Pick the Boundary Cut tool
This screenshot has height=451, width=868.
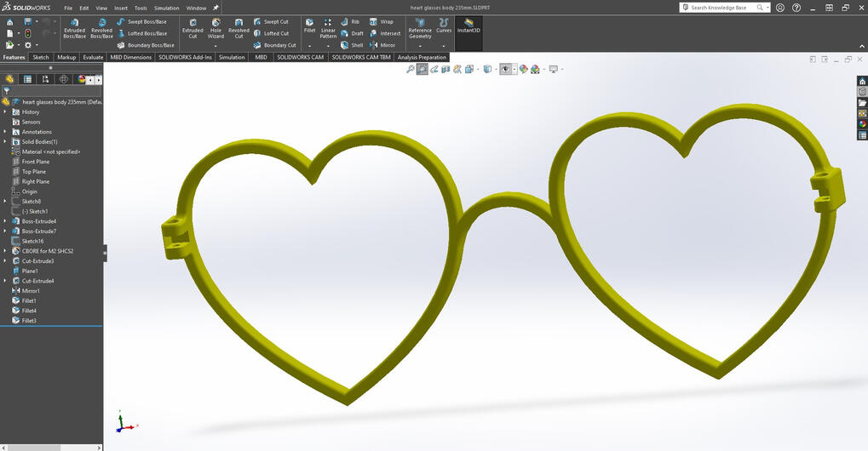(274, 45)
